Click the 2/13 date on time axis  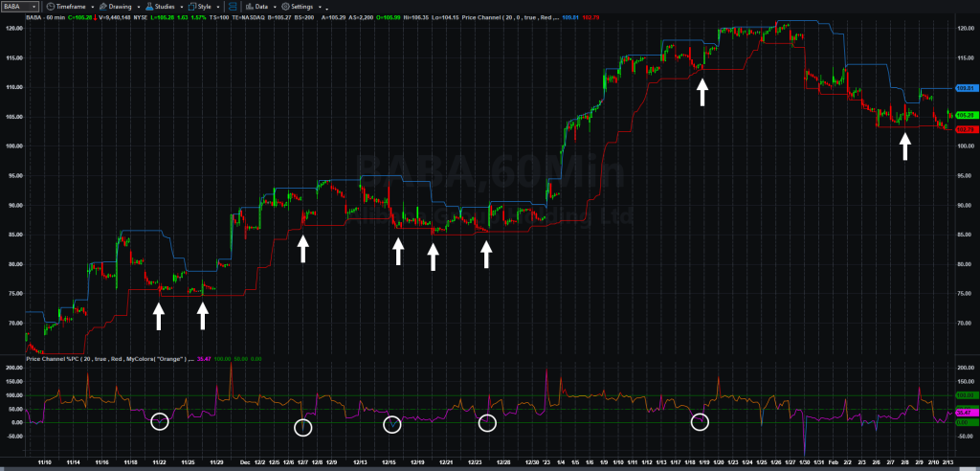pyautogui.click(x=948, y=463)
